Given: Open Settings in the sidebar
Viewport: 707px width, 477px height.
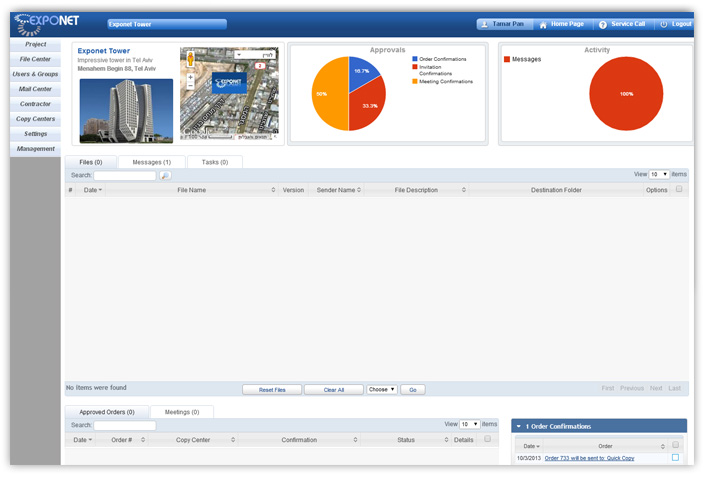Looking at the screenshot, I should point(35,133).
